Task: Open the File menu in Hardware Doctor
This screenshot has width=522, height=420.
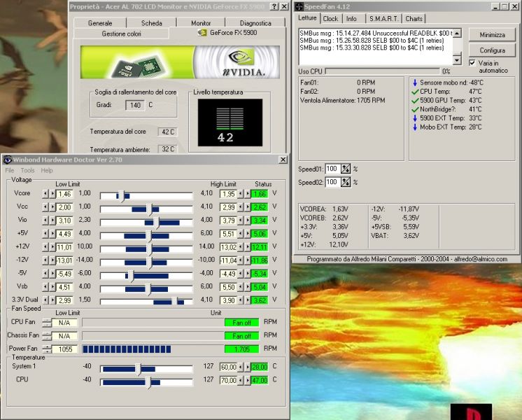Action: tap(10, 171)
